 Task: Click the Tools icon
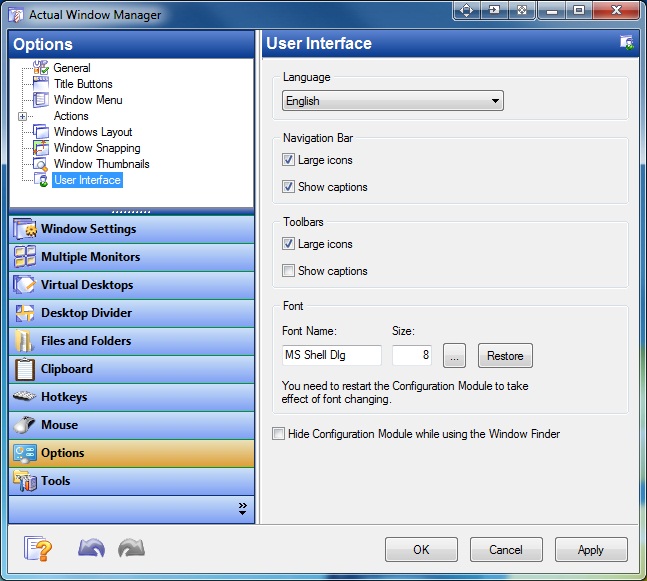[x=24, y=481]
